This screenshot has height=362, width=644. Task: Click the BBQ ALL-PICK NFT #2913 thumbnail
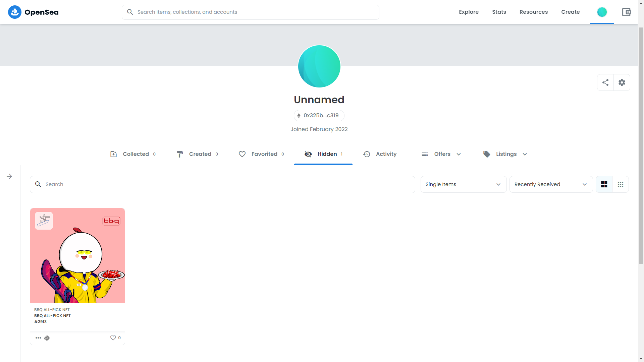[77, 255]
